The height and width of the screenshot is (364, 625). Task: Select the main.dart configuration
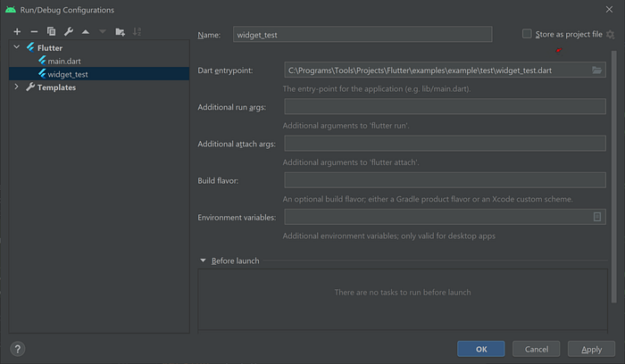click(63, 61)
